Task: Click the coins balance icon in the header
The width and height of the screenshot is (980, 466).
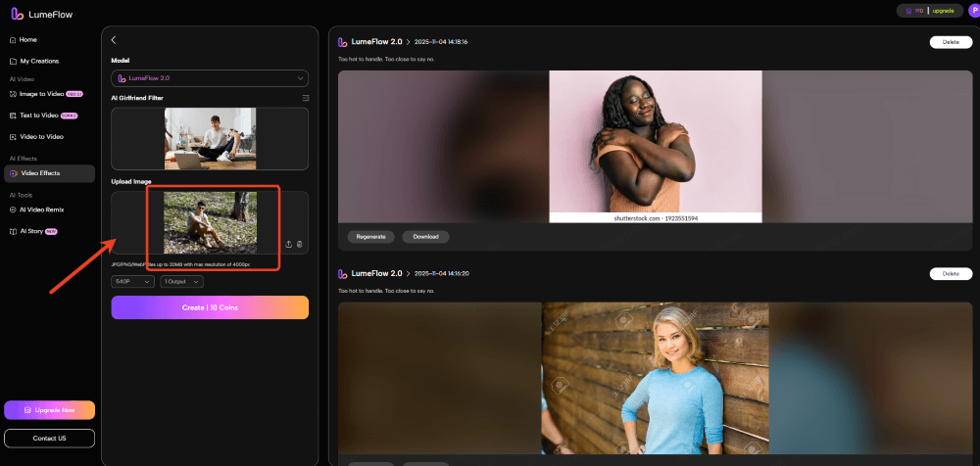Action: (907, 11)
